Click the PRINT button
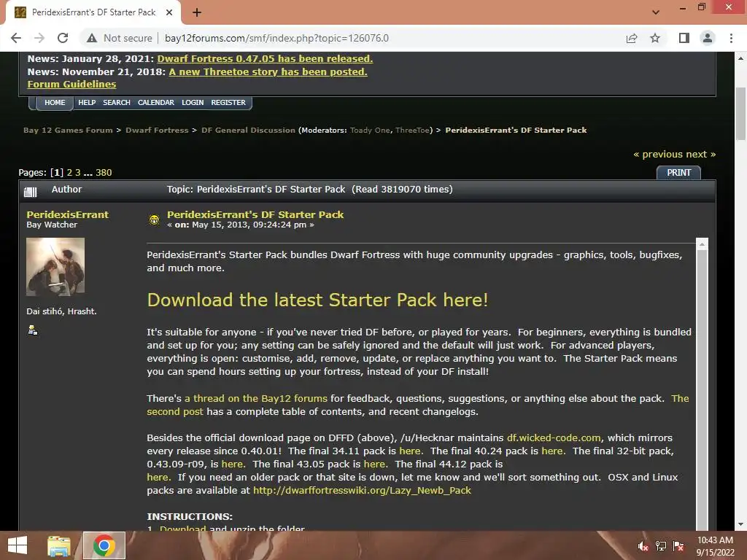 pyautogui.click(x=678, y=172)
